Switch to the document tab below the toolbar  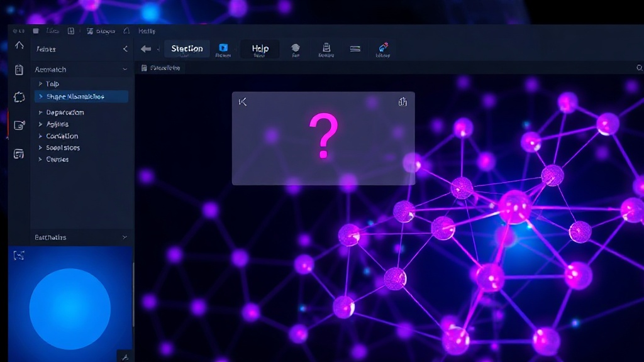tap(160, 68)
